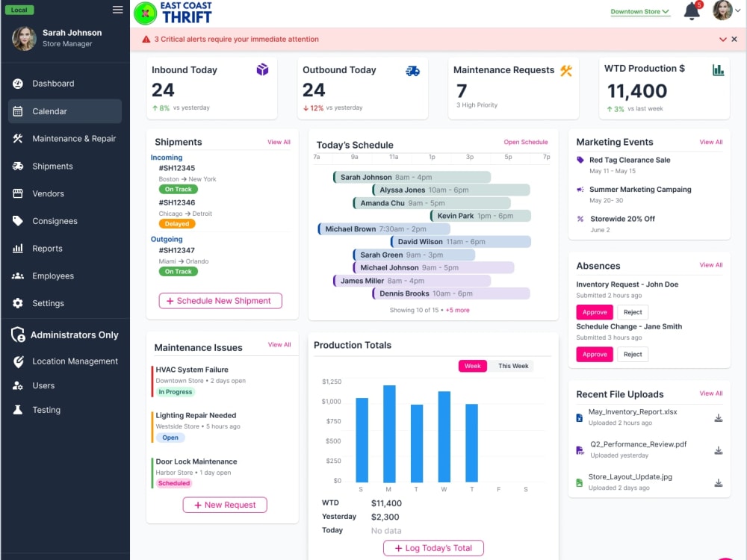Open the hamburger menu in sidebar
Image resolution: width=747 pixels, height=560 pixels.
[x=118, y=10]
